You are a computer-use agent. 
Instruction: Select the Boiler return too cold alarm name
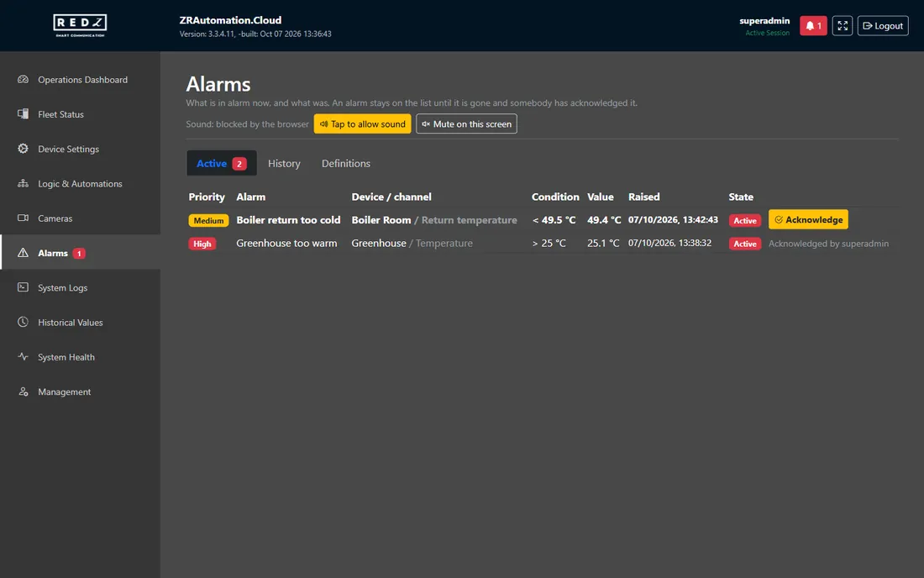(x=288, y=220)
